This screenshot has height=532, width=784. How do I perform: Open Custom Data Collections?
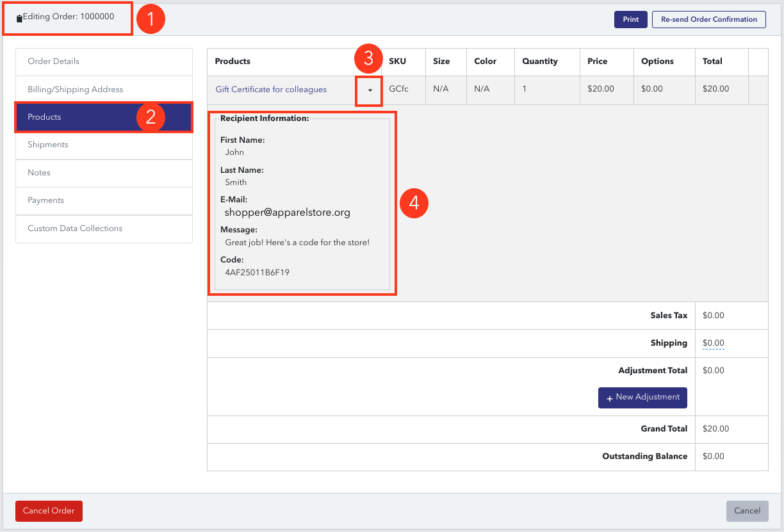tap(104, 229)
